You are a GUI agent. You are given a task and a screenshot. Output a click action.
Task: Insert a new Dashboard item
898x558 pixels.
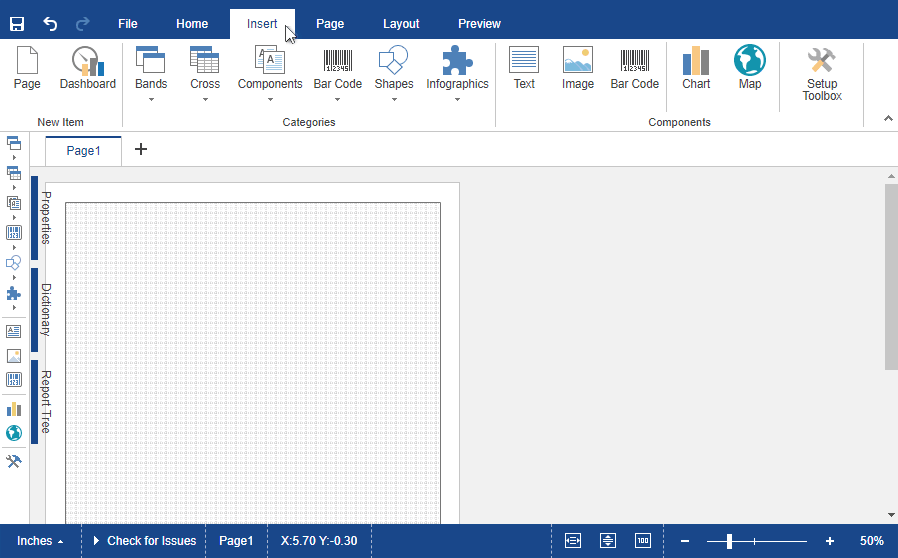click(x=88, y=69)
